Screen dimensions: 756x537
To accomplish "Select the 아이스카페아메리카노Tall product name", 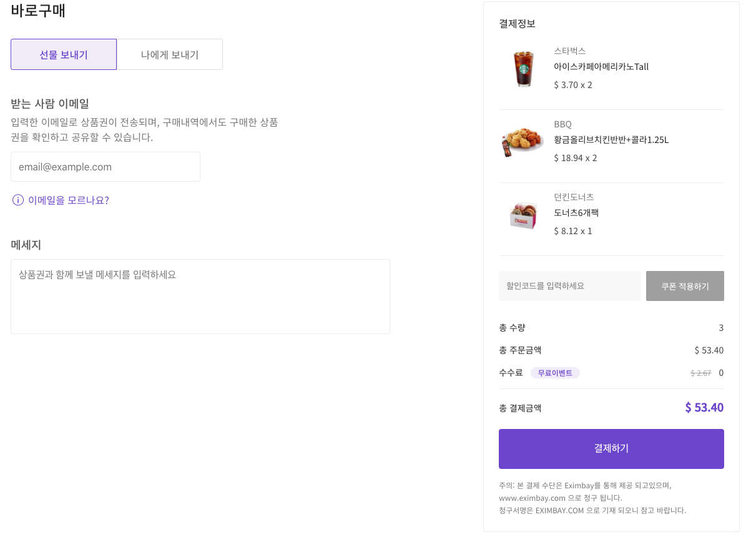I will 601,67.
